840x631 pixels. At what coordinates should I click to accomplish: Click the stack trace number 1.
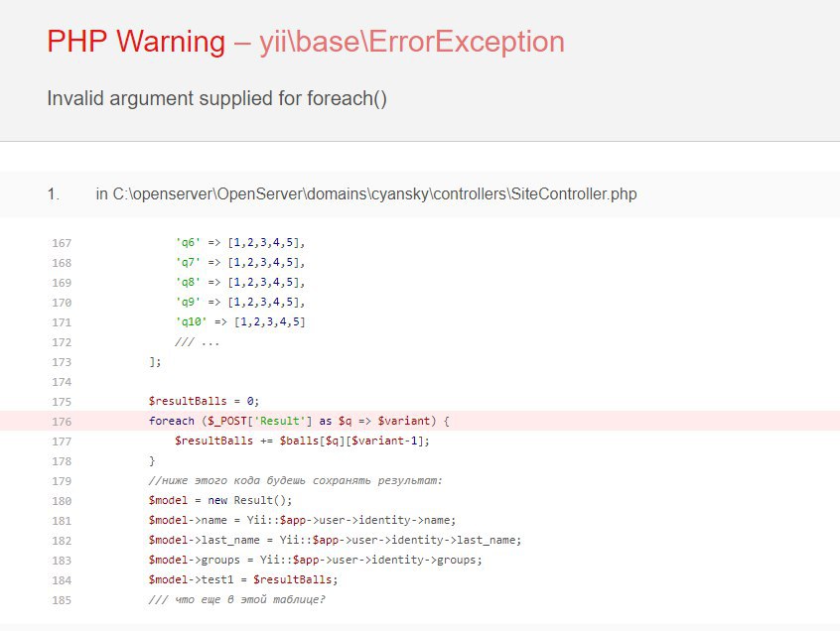click(x=54, y=194)
